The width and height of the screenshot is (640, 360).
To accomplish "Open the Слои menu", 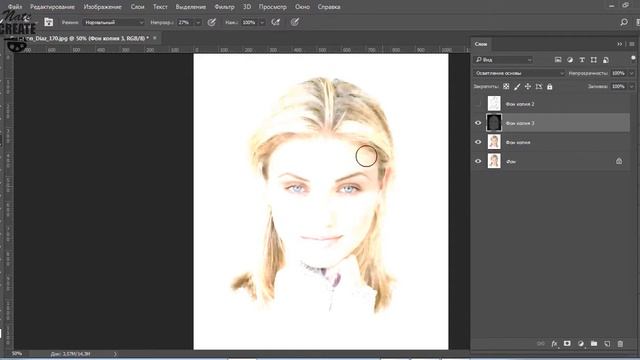I will click(138, 7).
